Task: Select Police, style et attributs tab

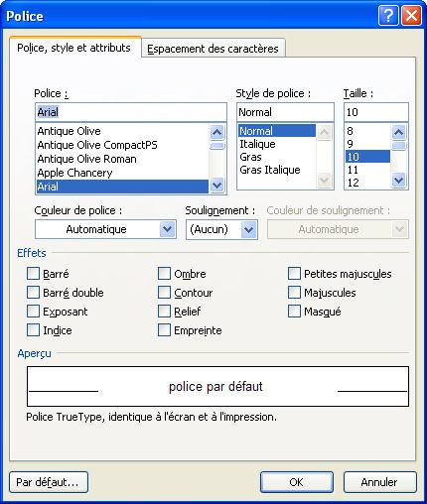Action: 73,48
